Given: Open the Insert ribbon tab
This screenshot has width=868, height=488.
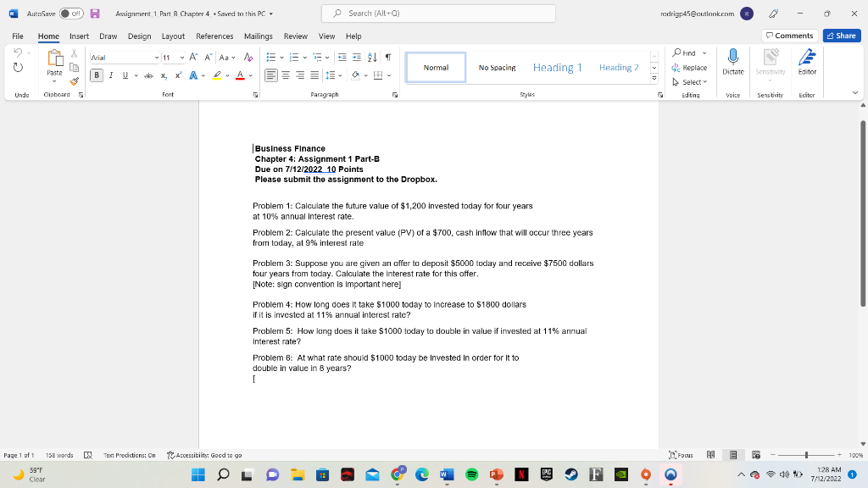Looking at the screenshot, I should coord(79,36).
